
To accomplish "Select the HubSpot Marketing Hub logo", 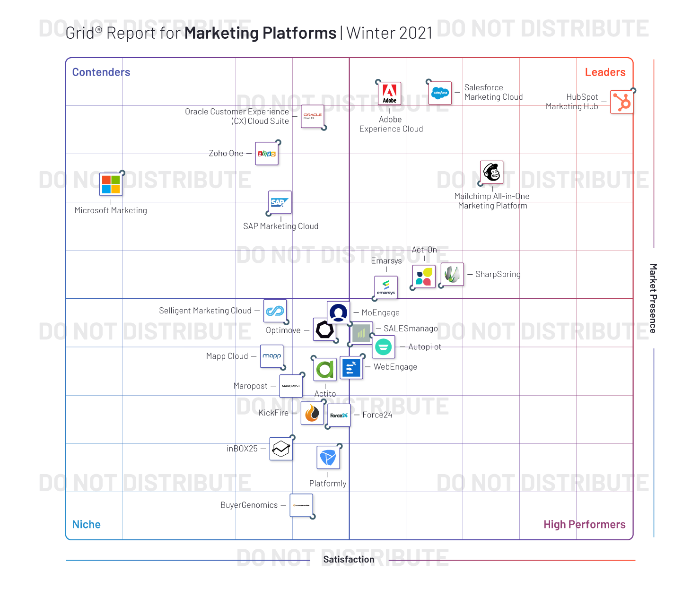I will pos(622,102).
